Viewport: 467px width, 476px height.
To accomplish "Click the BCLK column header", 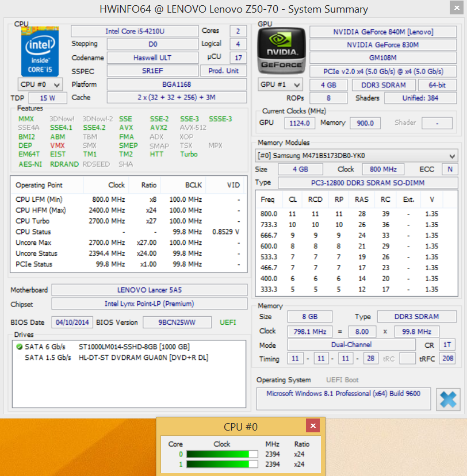I will pyautogui.click(x=183, y=185).
